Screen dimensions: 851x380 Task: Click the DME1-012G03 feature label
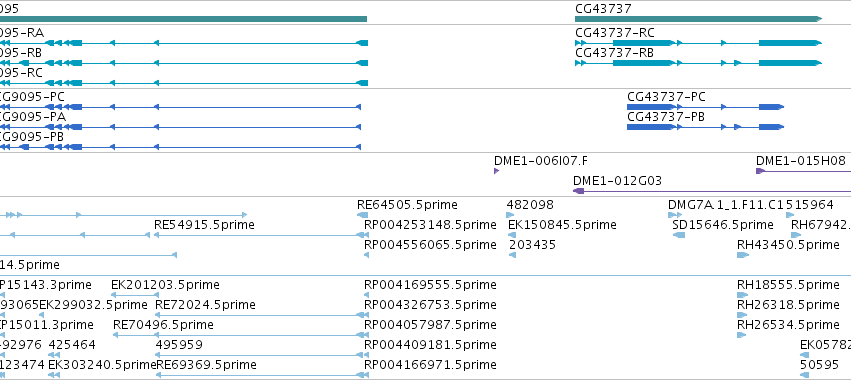618,181
